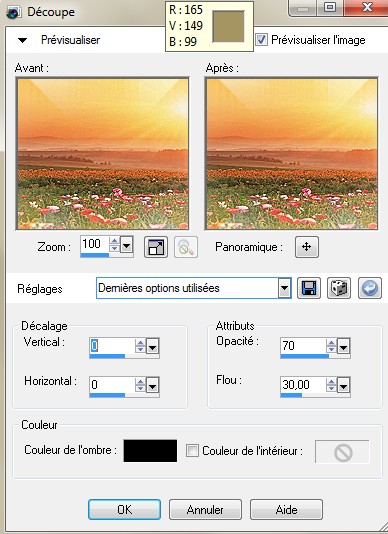Open the Zoom value dropdown arrow
The width and height of the screenshot is (388, 534).
pos(126,245)
